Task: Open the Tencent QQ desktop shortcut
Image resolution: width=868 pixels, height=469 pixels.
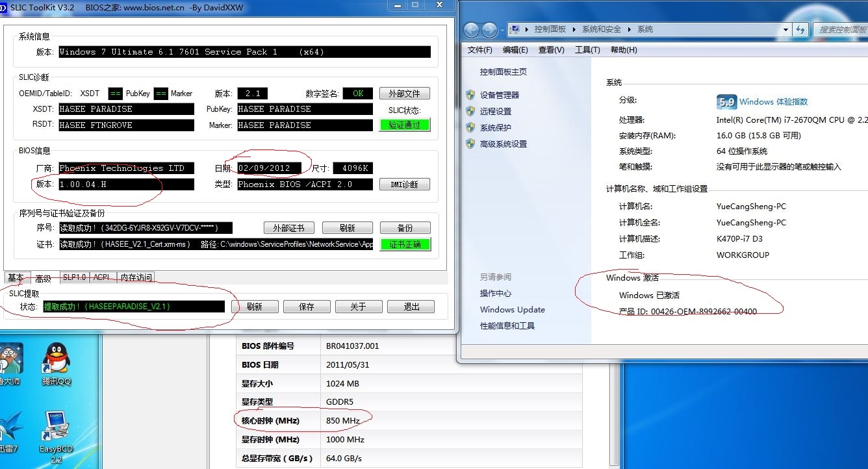Action: (57, 364)
